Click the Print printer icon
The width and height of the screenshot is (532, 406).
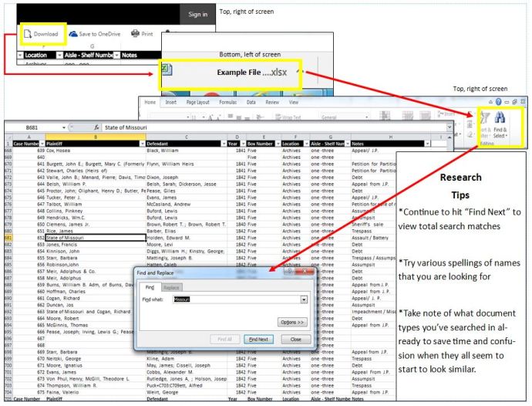pyautogui.click(x=136, y=34)
